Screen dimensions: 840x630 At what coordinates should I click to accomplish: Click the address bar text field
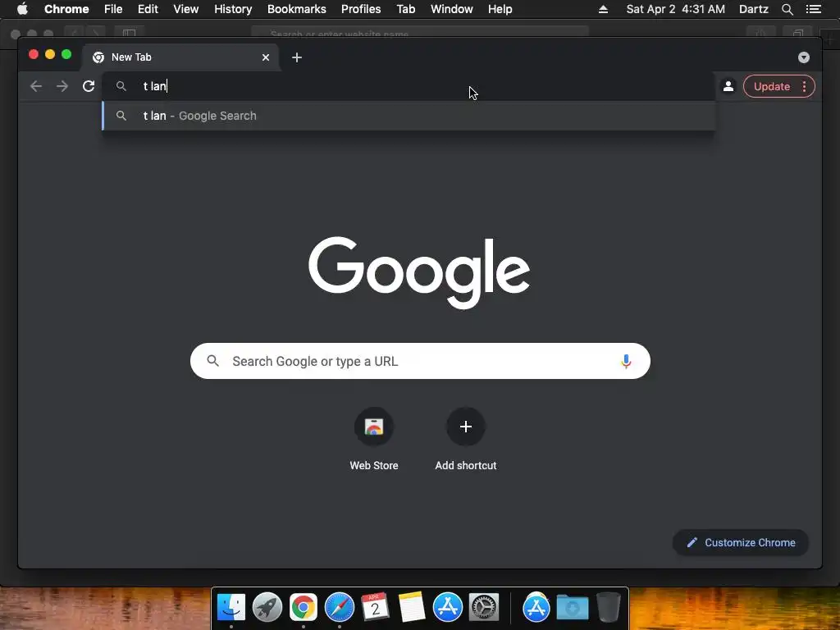(x=409, y=86)
